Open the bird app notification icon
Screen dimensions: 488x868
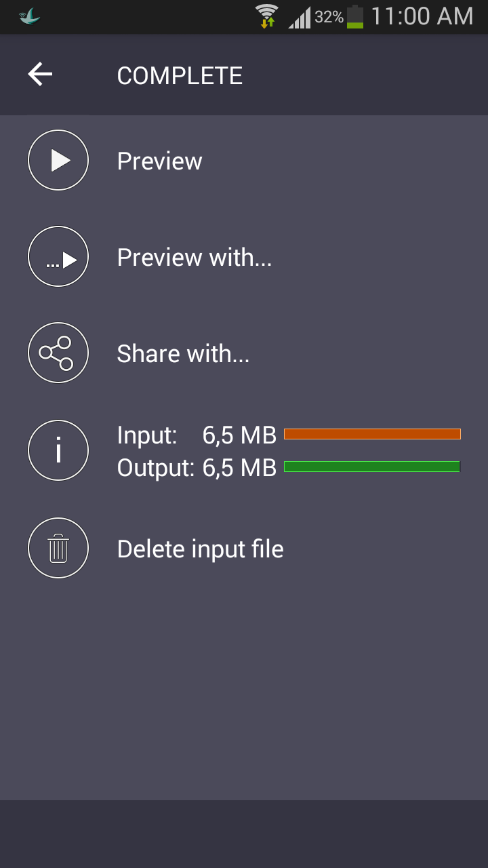click(x=30, y=16)
